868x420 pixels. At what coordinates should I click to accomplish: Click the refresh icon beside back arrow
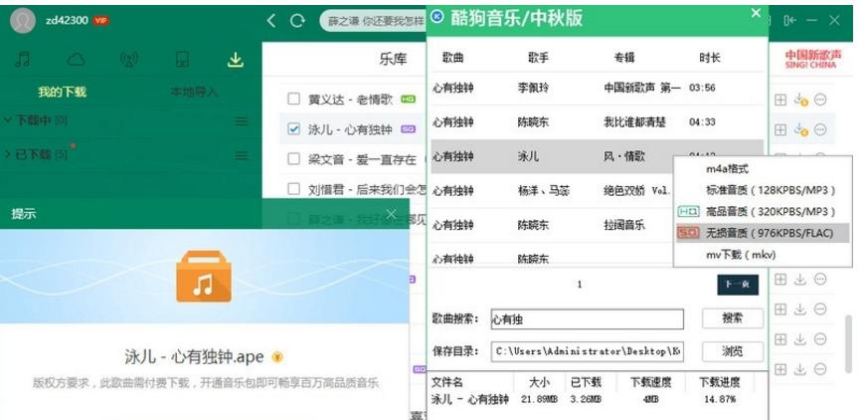pos(298,21)
